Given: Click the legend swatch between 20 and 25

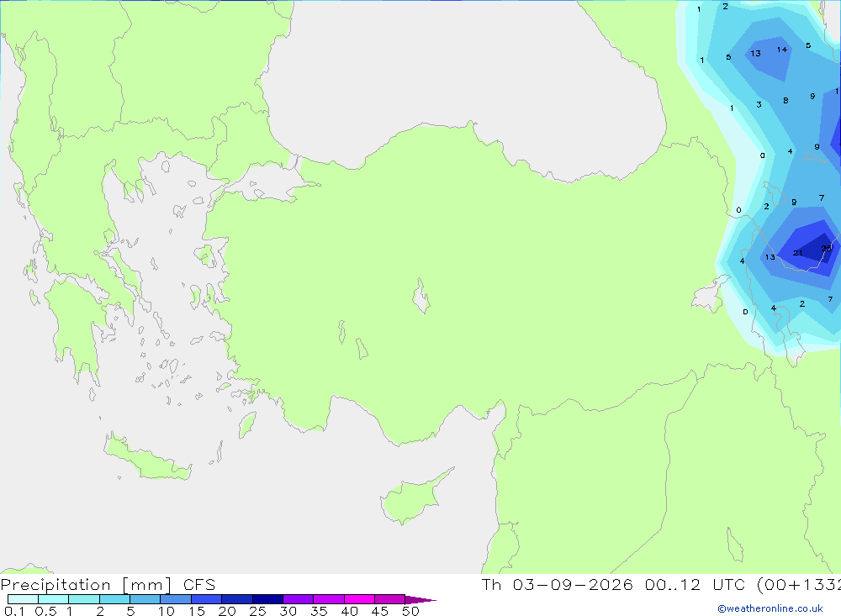Looking at the screenshot, I should (x=237, y=599).
